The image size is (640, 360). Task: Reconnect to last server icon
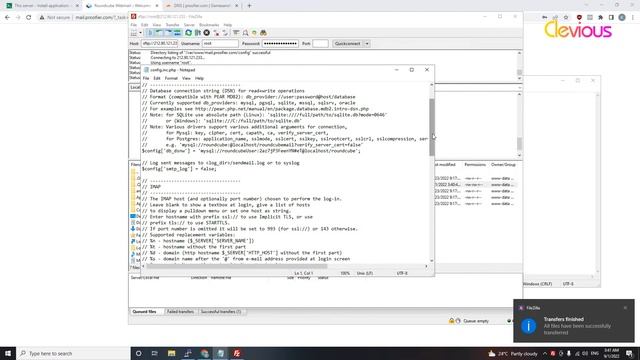(225, 33)
